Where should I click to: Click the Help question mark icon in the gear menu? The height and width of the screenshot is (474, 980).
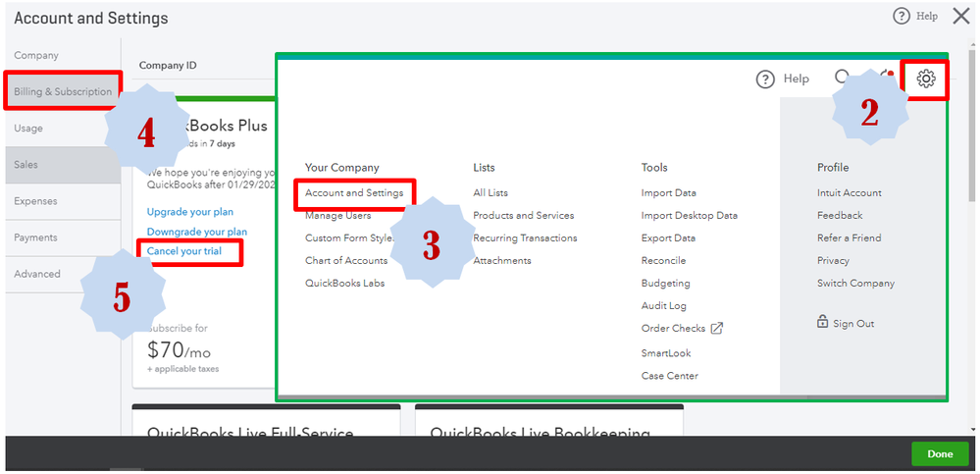(765, 79)
